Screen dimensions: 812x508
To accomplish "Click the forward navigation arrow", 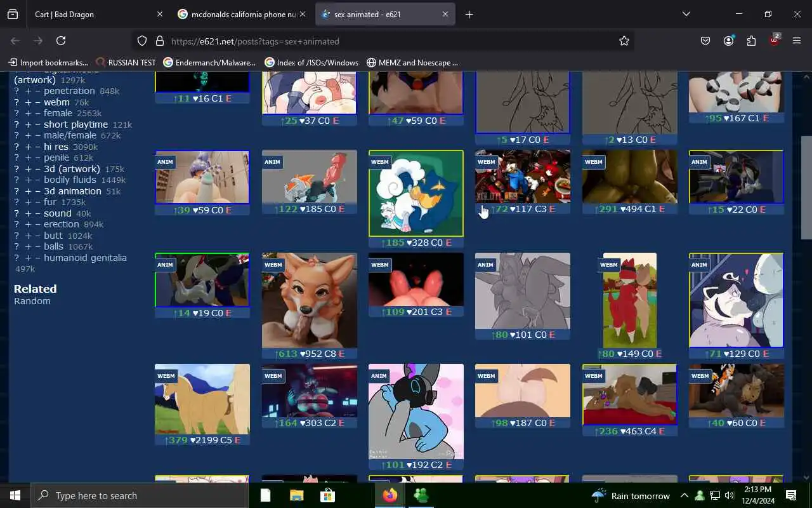I will click(38, 41).
